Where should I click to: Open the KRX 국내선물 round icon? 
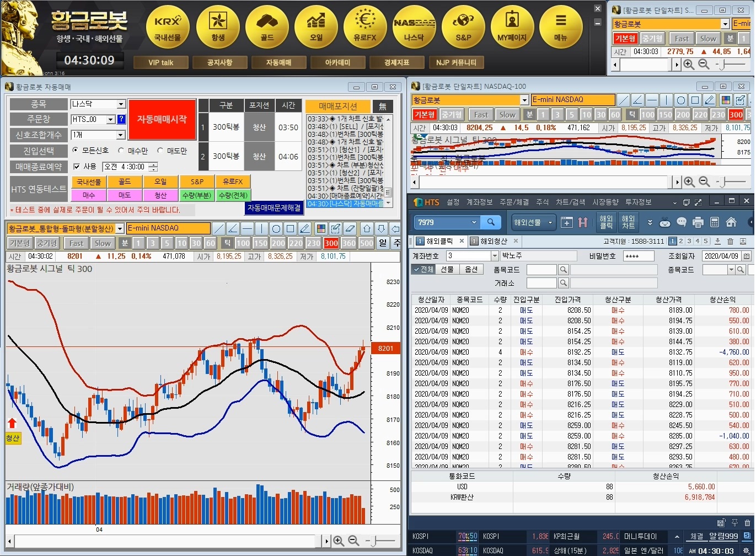click(x=168, y=26)
